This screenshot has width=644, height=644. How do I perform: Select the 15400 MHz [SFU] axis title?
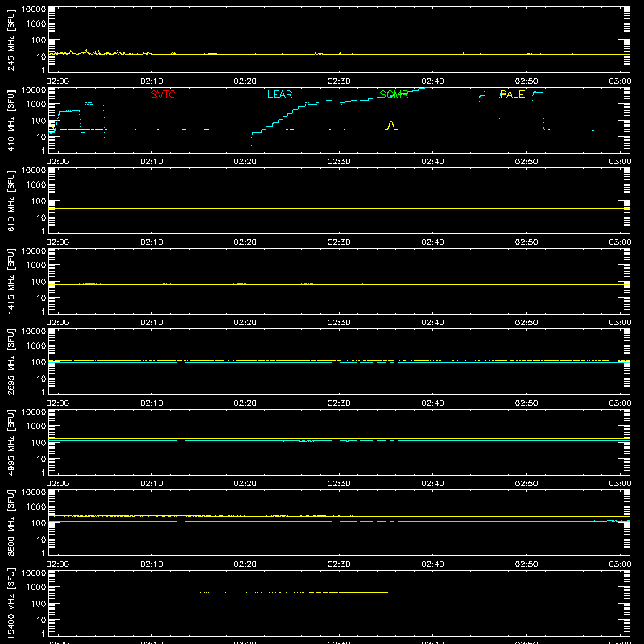(10, 603)
